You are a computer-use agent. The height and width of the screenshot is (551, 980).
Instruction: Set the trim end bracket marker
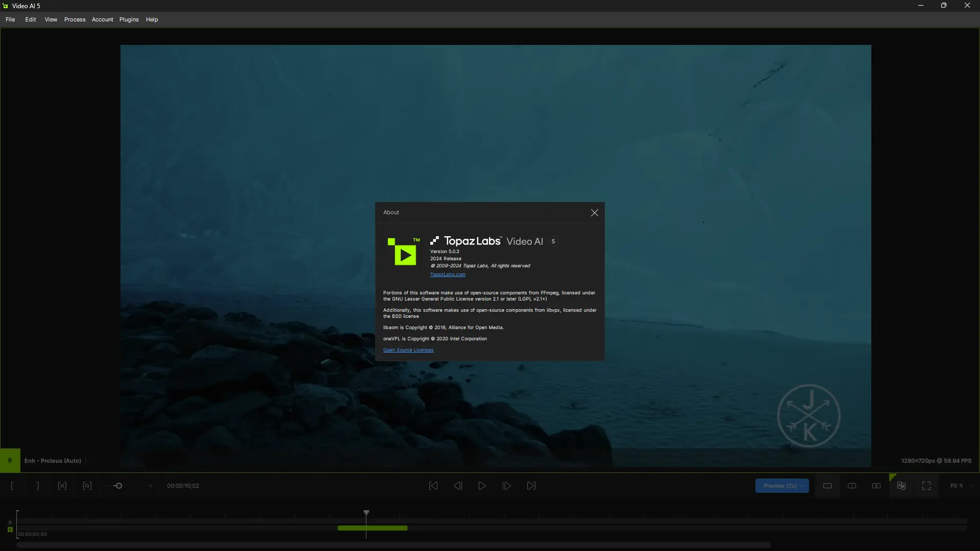tap(37, 486)
